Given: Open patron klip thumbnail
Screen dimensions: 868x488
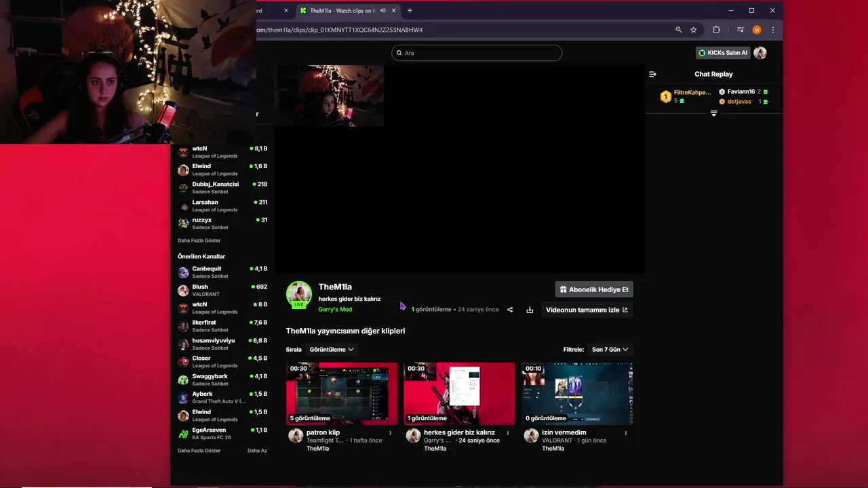Looking at the screenshot, I should pos(342,394).
